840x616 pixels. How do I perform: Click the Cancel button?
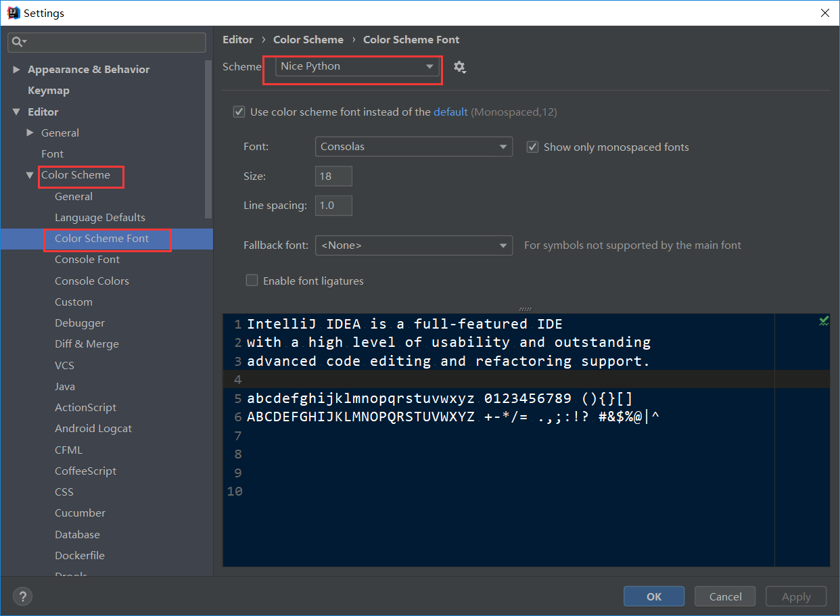pyautogui.click(x=725, y=596)
